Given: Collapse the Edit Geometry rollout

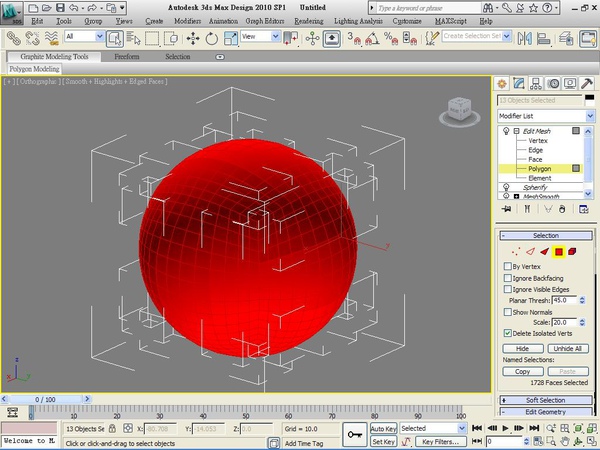Looking at the screenshot, I should point(546,412).
